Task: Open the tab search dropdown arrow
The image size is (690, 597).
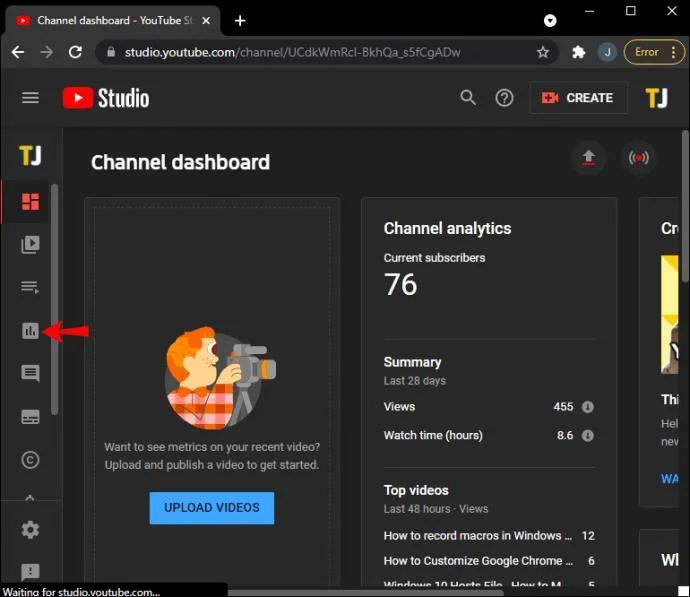Action: tap(550, 21)
